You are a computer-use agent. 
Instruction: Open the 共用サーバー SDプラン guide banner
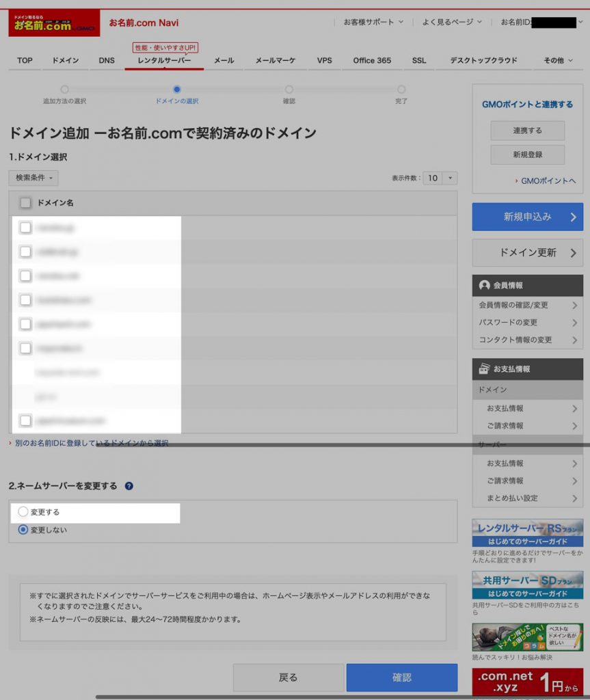pyautogui.click(x=528, y=585)
